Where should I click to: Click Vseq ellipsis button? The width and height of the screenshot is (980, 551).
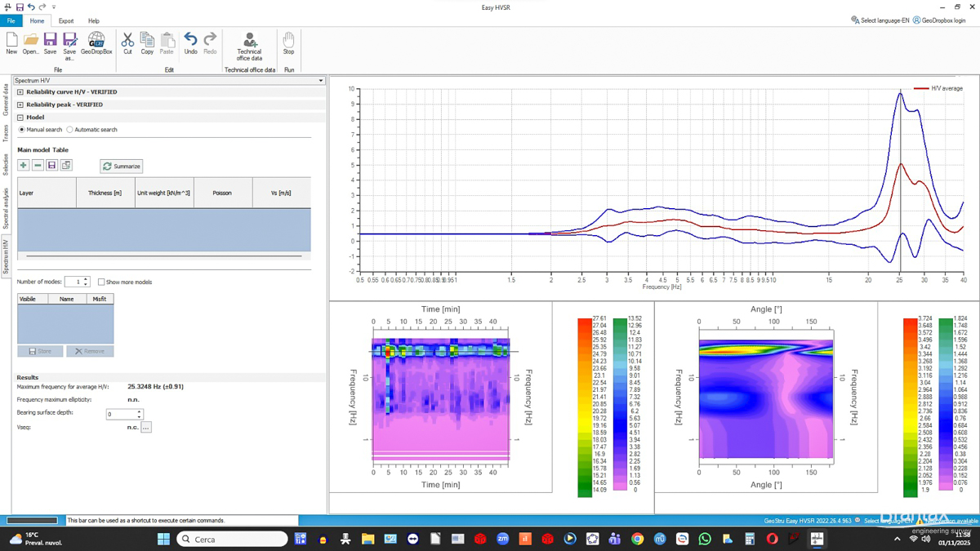(x=145, y=427)
